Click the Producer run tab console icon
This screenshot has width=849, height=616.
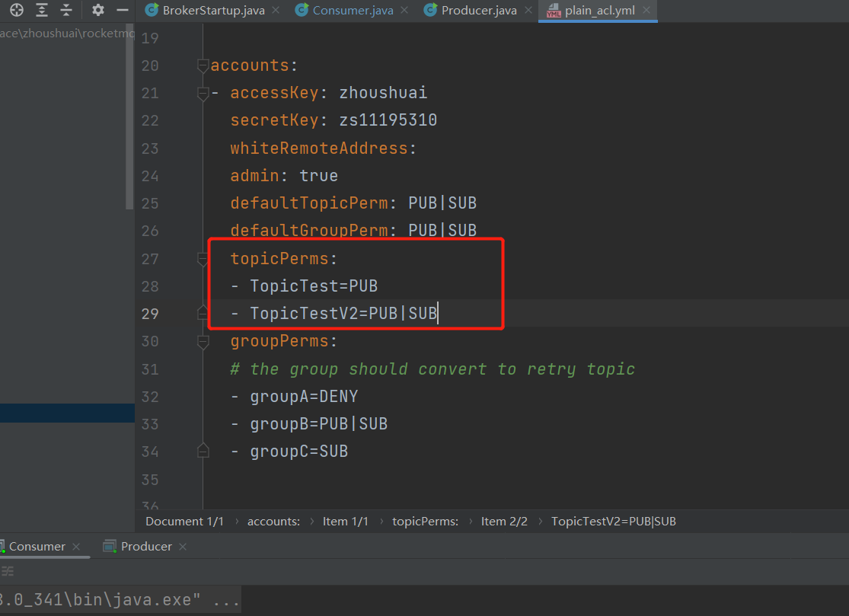(x=110, y=546)
